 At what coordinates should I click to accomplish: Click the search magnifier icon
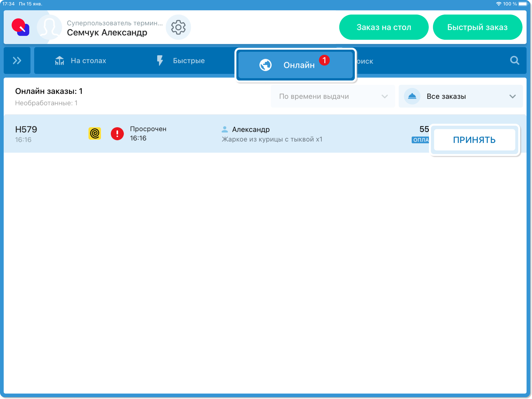tap(514, 61)
